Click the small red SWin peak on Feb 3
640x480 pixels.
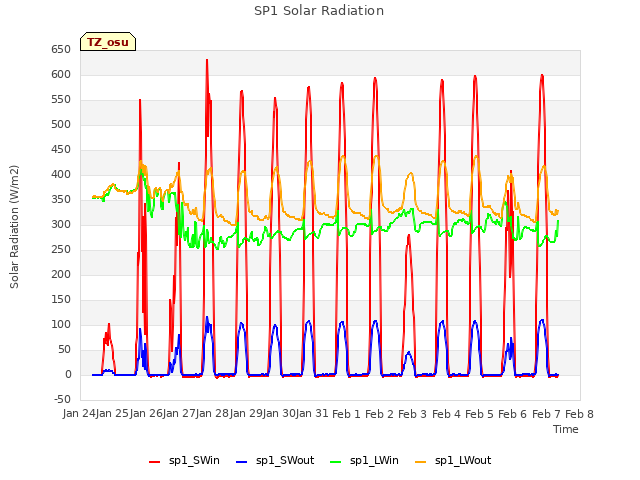[x=409, y=236]
